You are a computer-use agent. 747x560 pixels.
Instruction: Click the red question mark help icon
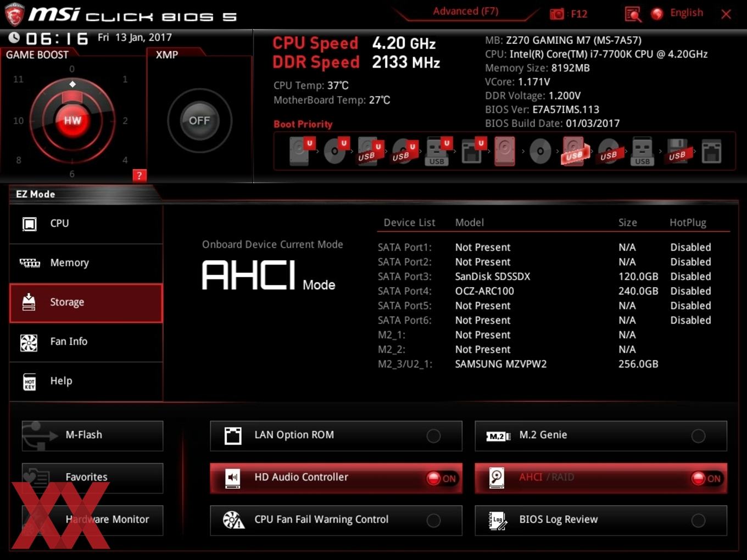140,176
